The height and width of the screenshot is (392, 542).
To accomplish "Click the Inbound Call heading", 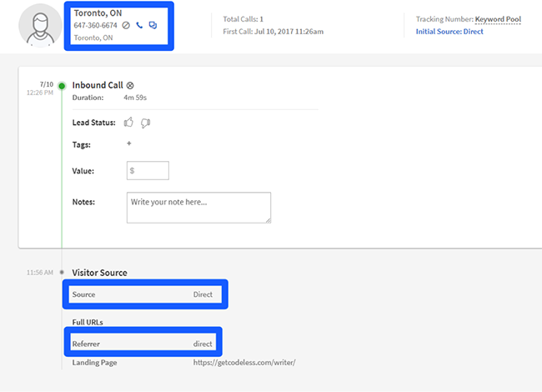I will point(98,85).
